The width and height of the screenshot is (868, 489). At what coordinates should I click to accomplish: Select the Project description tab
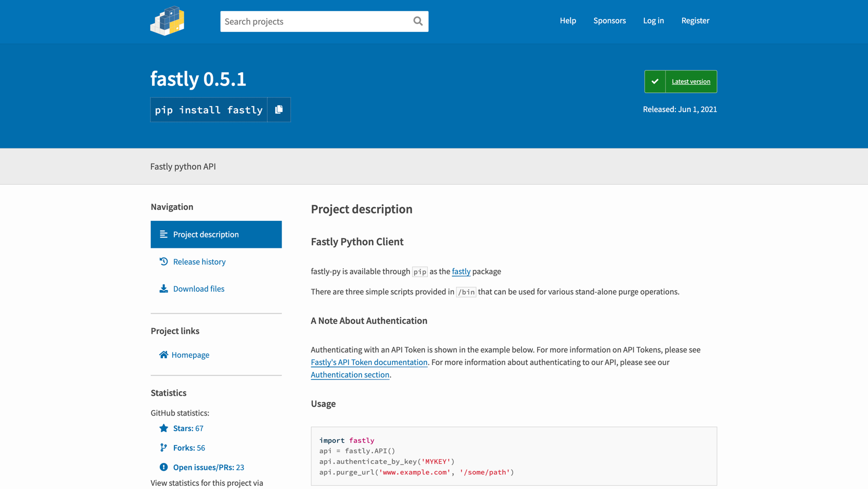pos(216,234)
